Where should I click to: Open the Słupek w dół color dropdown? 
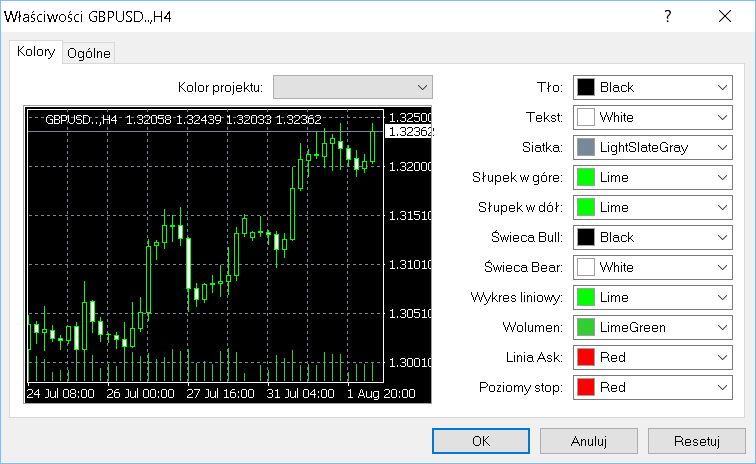point(653,207)
